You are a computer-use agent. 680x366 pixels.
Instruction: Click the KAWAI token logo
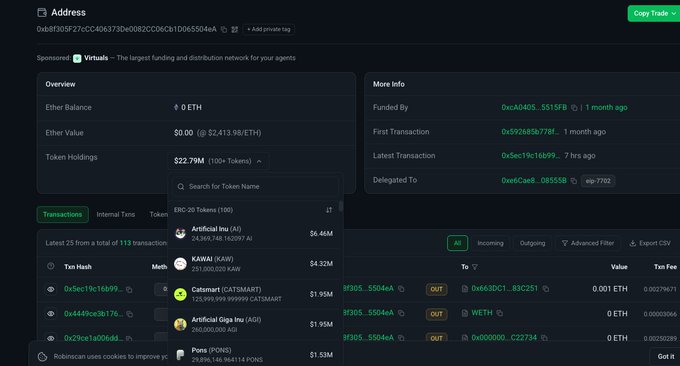pyautogui.click(x=180, y=264)
